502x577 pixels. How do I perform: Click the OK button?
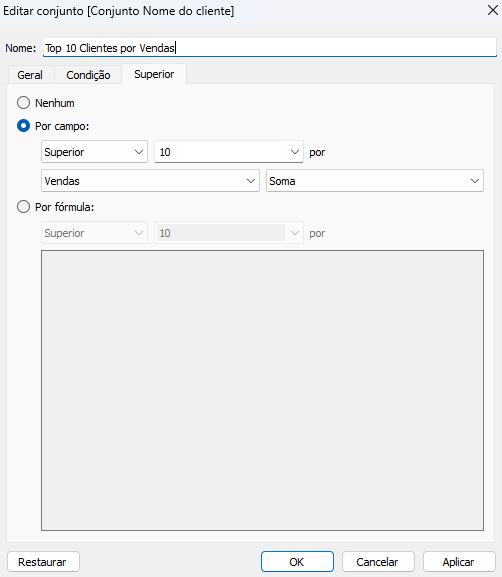pos(297,562)
